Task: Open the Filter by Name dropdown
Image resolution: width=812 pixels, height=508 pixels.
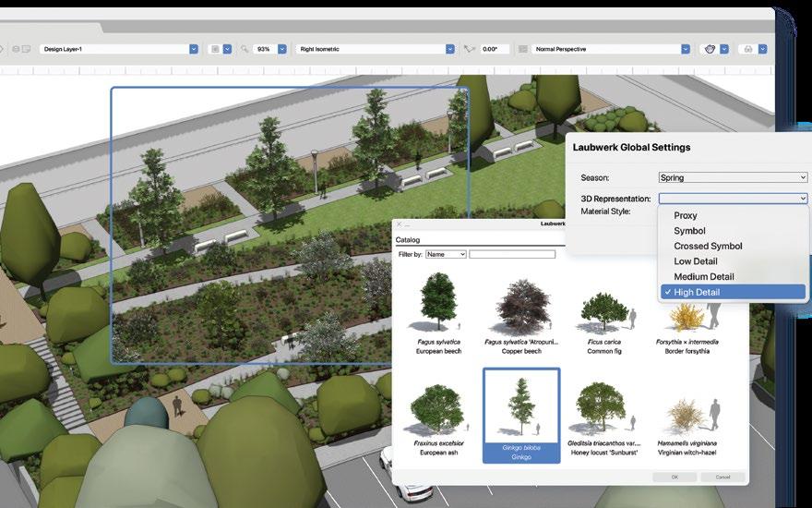Action: [x=446, y=255]
